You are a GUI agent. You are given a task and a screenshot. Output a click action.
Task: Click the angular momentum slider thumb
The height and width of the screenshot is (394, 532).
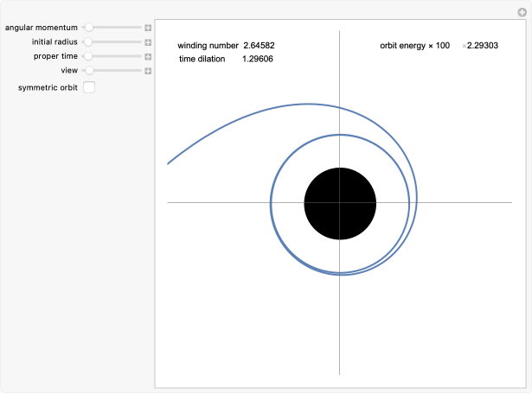(x=88, y=28)
